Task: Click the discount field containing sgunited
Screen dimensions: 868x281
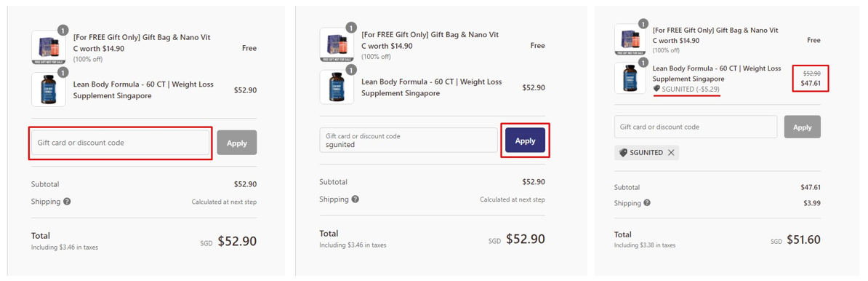Action: [409, 140]
